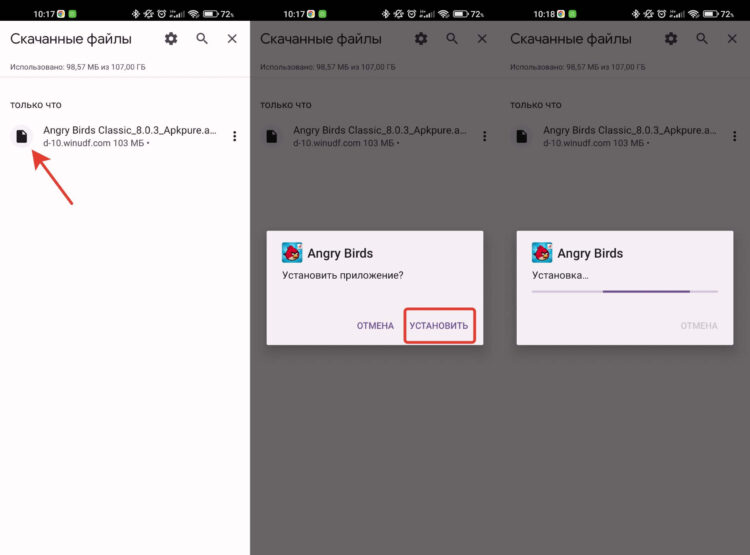Image resolution: width=750 pixels, height=555 pixels.
Task: Click the installation progress bar
Action: 624,291
